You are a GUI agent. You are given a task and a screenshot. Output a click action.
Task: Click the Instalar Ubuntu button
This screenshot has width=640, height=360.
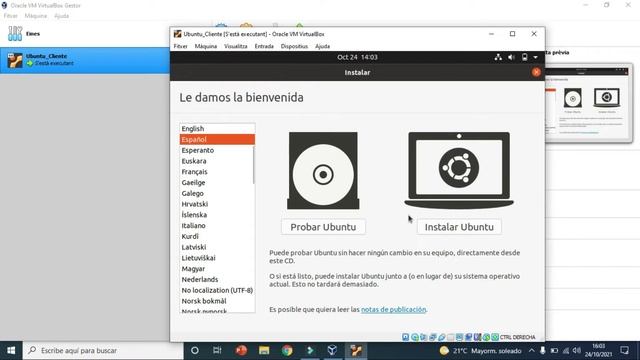point(459,227)
